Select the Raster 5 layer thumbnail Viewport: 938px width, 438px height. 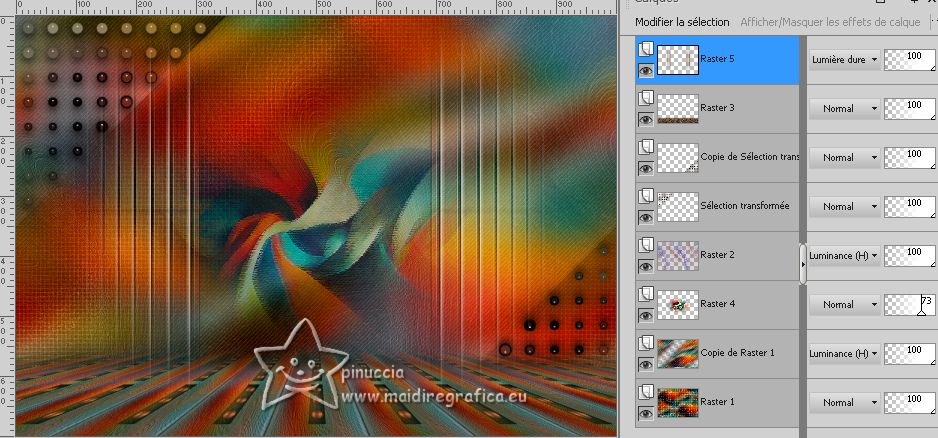coord(678,60)
